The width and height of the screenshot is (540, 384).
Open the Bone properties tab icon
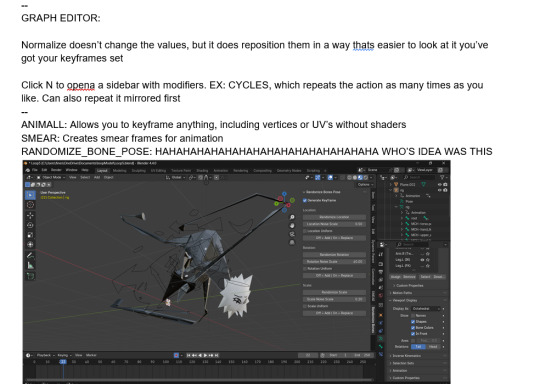[x=381, y=346]
